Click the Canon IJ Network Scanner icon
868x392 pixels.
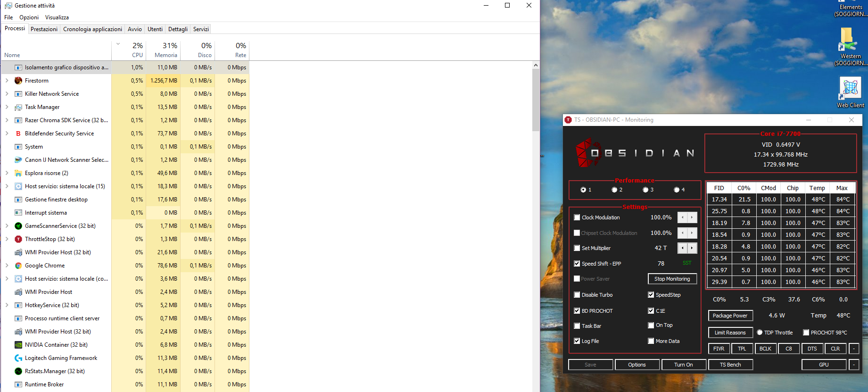tap(18, 160)
